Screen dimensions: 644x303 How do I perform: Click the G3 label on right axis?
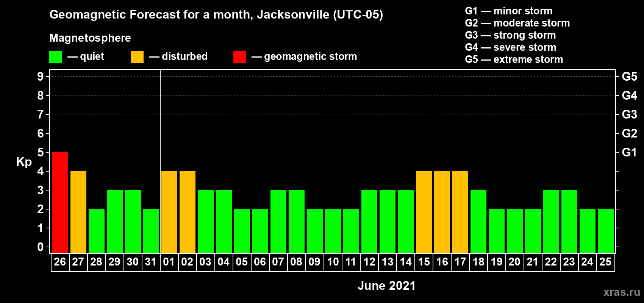[630, 114]
